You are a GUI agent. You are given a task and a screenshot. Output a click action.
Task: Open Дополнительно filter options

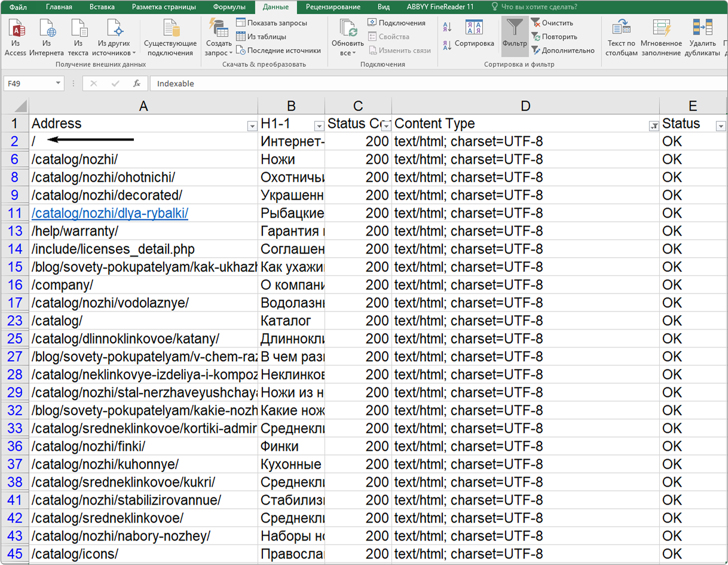click(x=563, y=50)
